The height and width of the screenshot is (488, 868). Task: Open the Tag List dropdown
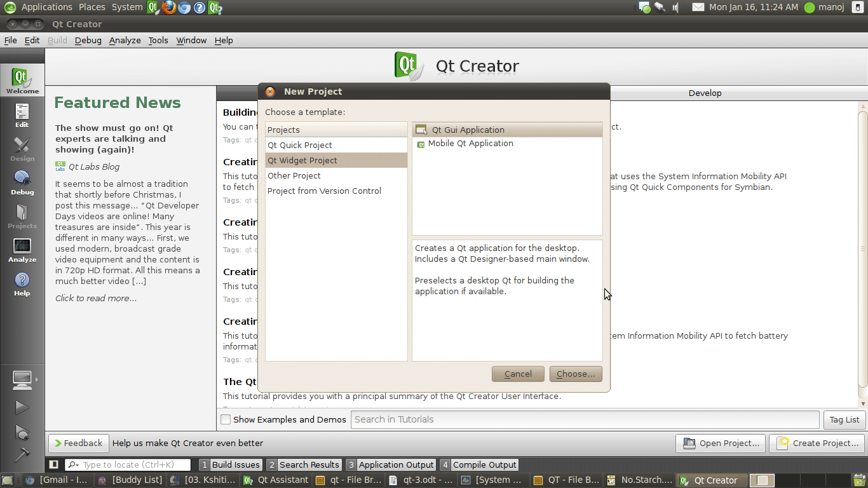[x=844, y=419]
